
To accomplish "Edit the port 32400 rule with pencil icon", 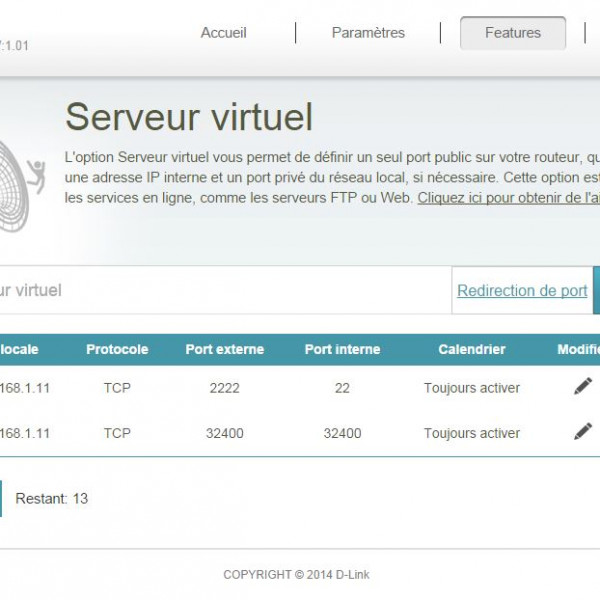I will click(x=583, y=431).
